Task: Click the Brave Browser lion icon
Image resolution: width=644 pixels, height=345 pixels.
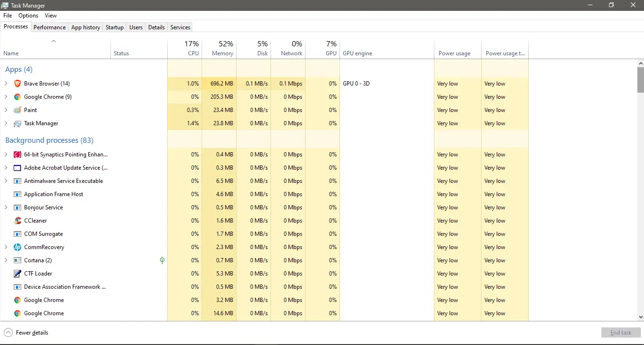Action: [17, 84]
